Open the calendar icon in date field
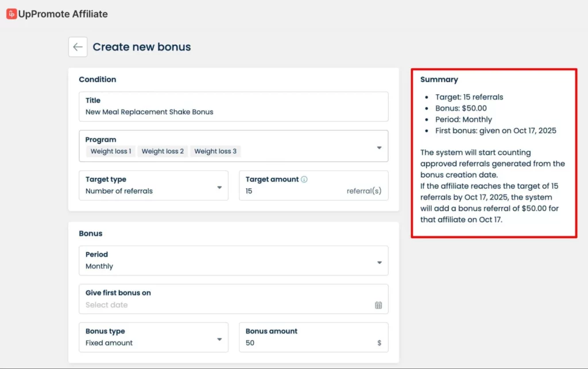The width and height of the screenshot is (588, 369). [x=378, y=305]
